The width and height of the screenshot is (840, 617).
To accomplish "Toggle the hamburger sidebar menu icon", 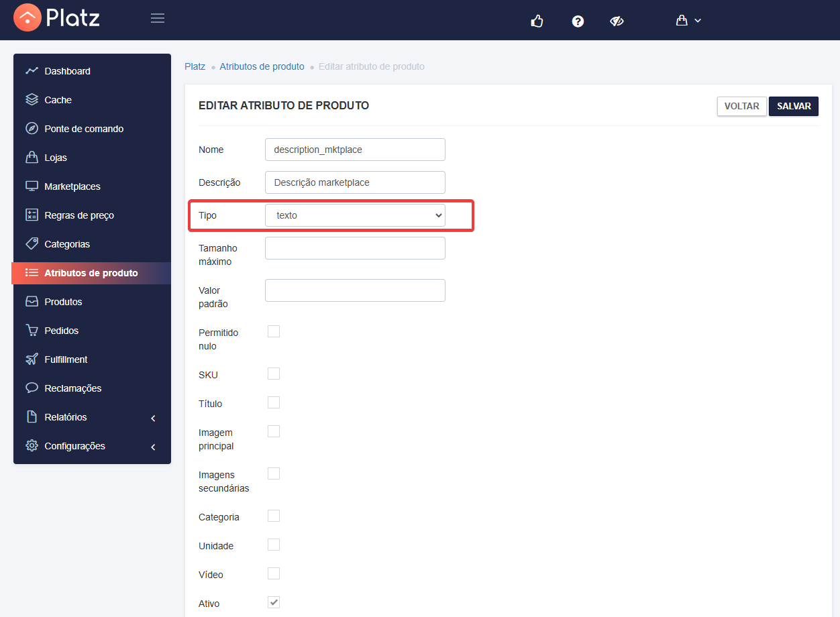I will point(158,18).
